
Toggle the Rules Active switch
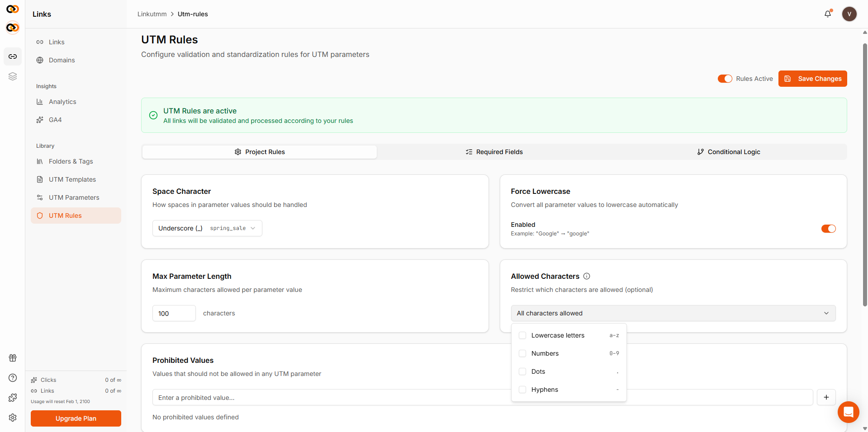[725, 79]
